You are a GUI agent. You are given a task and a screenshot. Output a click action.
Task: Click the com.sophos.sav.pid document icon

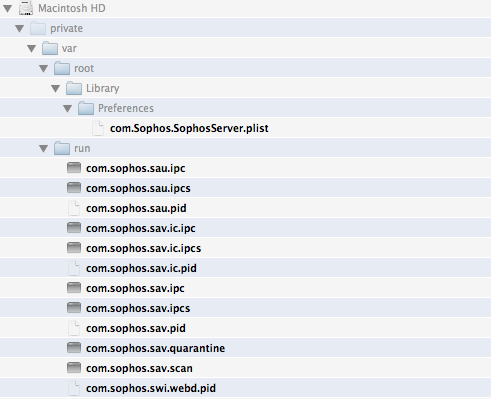(74, 328)
